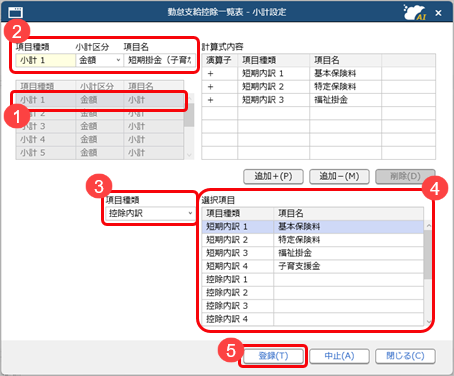Select 控除内訳 4 row
Image resolution: width=454 pixels, height=376 pixels.
[x=313, y=319]
